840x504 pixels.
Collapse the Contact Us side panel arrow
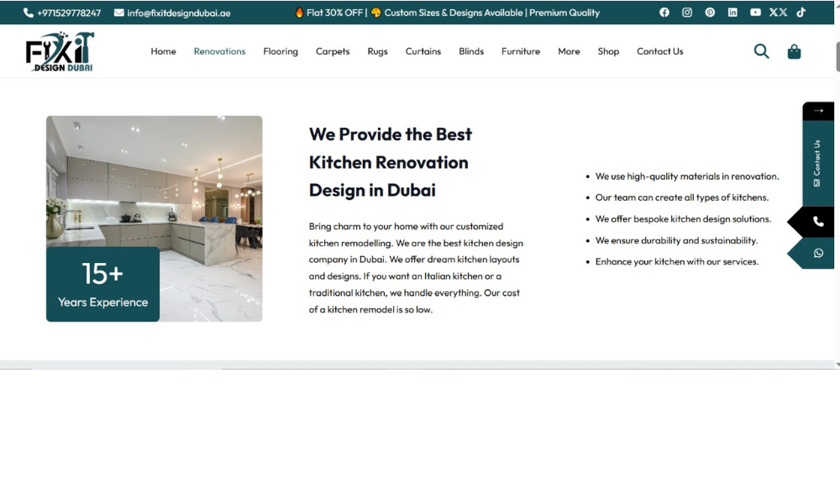[818, 110]
